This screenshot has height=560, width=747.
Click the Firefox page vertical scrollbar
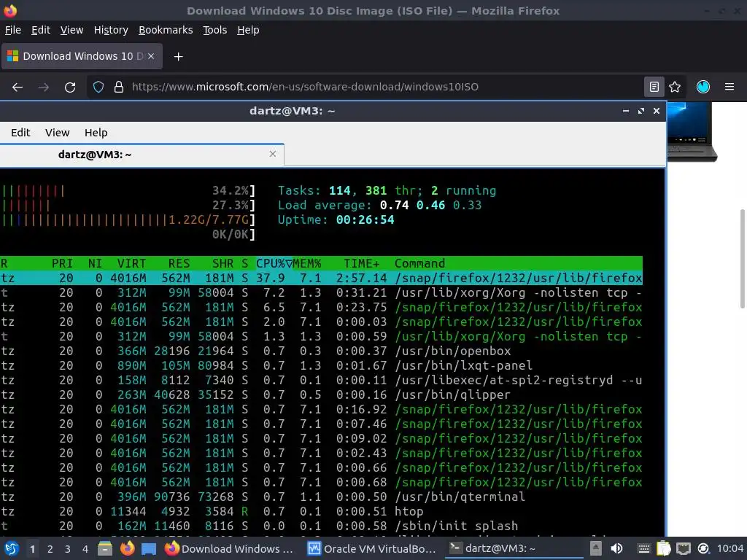(x=742, y=259)
